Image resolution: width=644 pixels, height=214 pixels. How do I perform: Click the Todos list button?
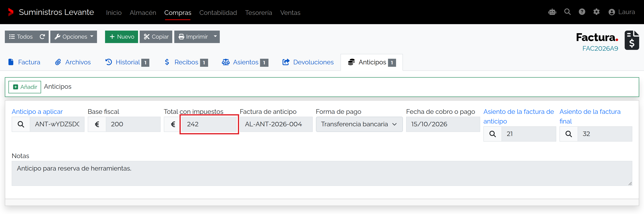tap(21, 37)
